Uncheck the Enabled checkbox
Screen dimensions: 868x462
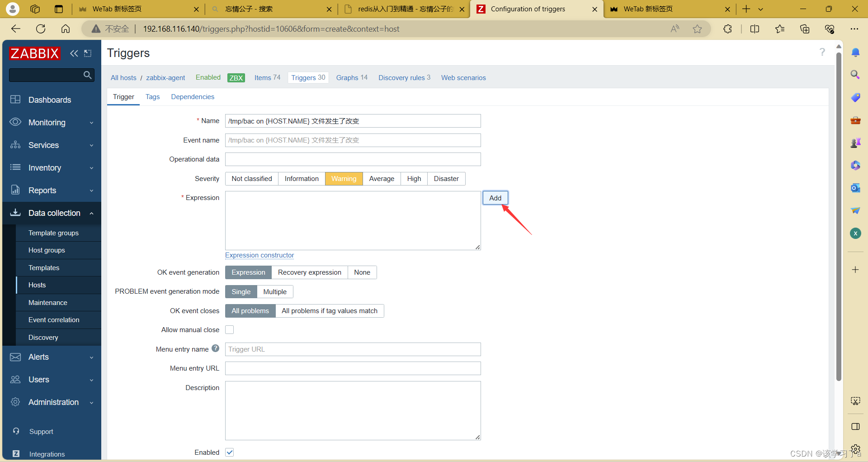point(230,452)
